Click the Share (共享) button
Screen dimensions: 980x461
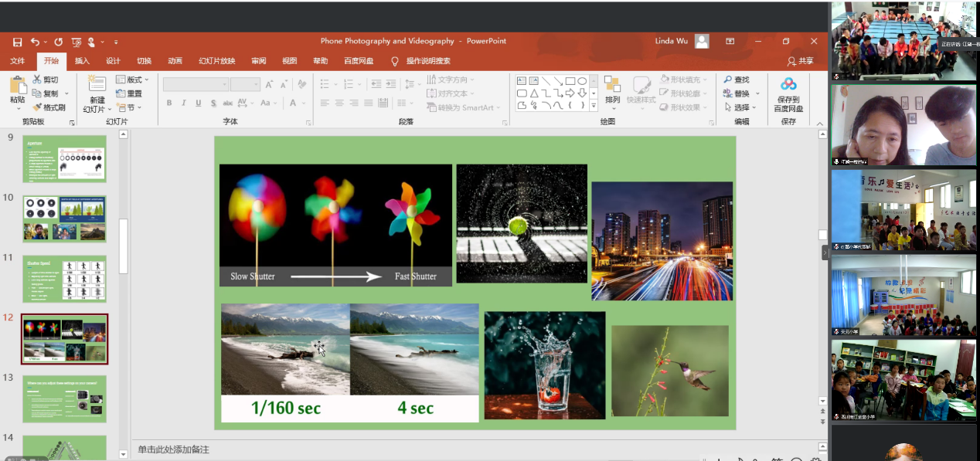point(800,61)
